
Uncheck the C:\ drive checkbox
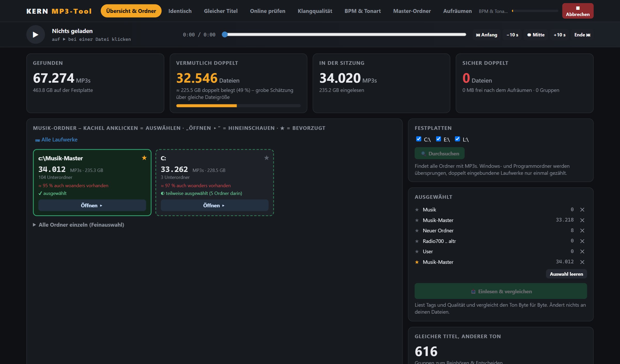419,139
